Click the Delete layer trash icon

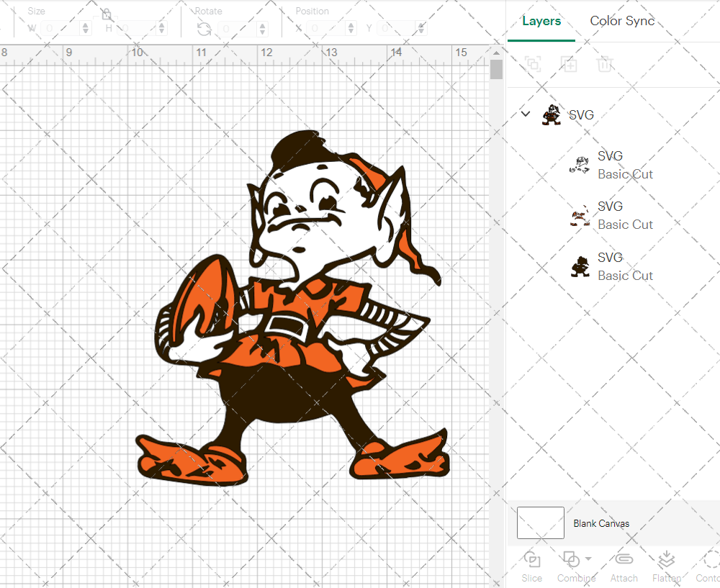[x=605, y=65]
